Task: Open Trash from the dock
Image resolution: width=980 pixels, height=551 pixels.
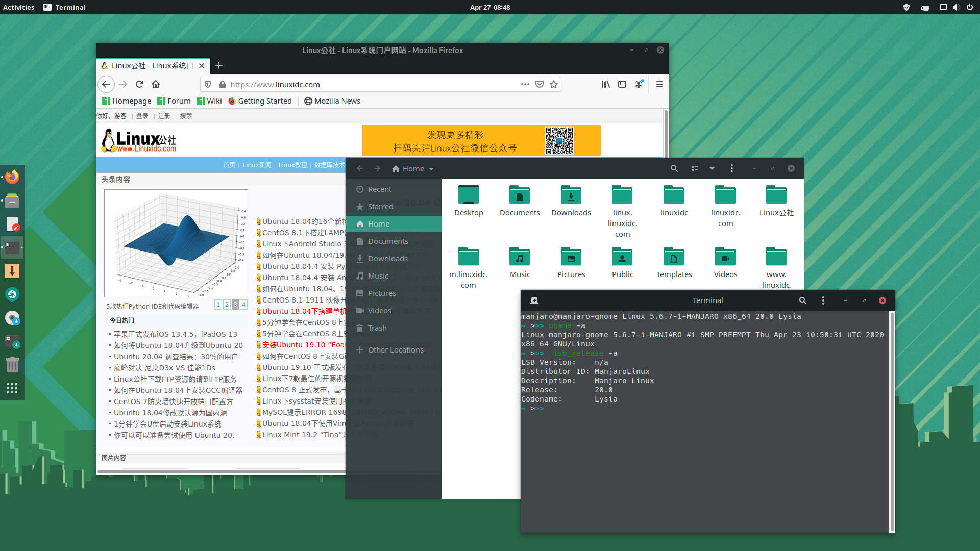Action: 12,365
